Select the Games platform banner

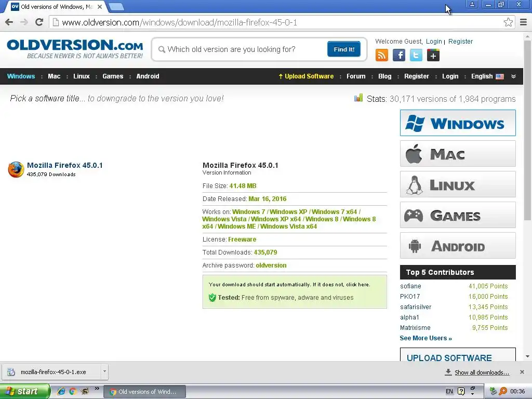tap(458, 215)
